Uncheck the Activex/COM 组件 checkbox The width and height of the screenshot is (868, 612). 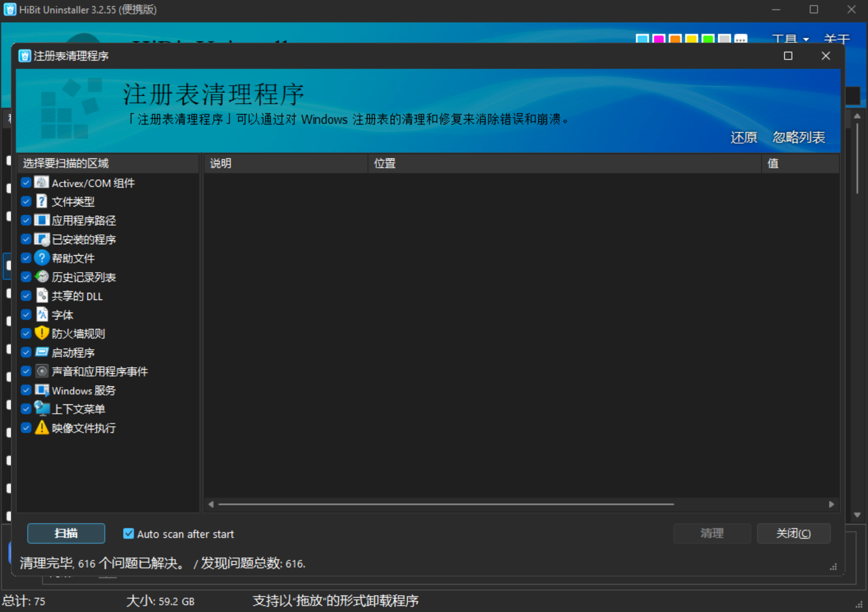click(x=26, y=183)
